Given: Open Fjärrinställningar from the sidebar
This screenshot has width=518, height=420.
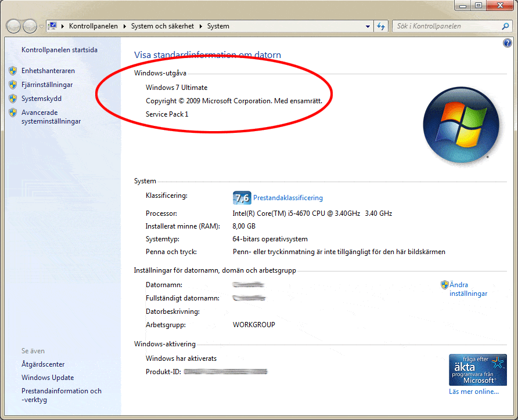Looking at the screenshot, I should 47,85.
